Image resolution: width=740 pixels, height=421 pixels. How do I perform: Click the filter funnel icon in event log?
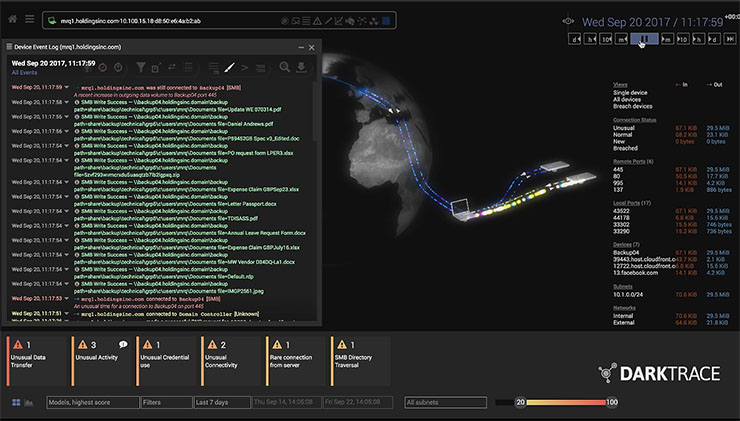(141, 67)
